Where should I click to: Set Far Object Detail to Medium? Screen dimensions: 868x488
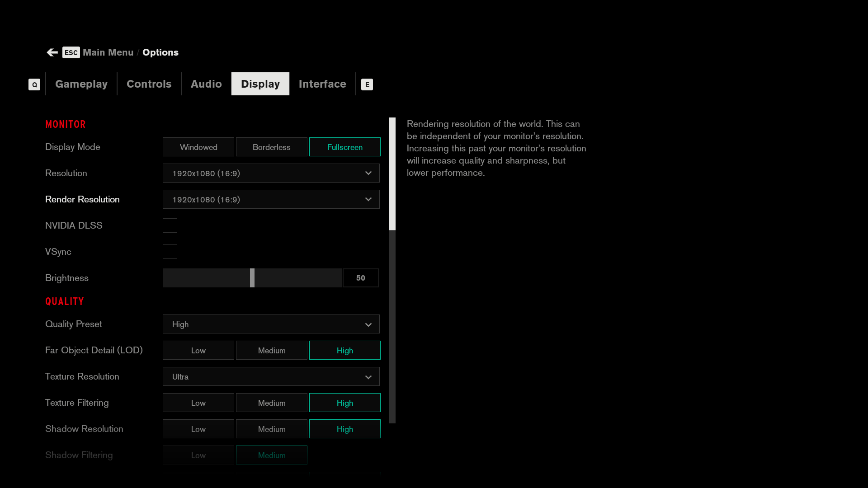[271, 351]
